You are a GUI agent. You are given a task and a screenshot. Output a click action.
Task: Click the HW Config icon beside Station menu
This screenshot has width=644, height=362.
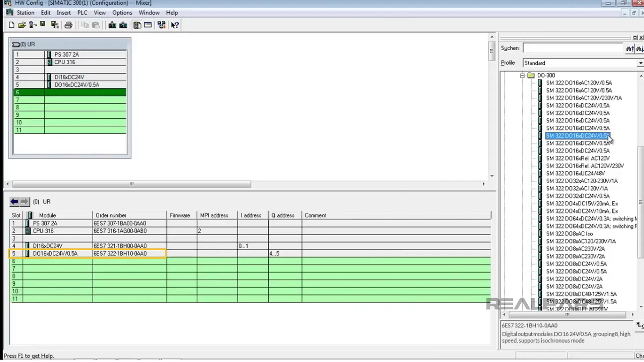[x=9, y=12]
